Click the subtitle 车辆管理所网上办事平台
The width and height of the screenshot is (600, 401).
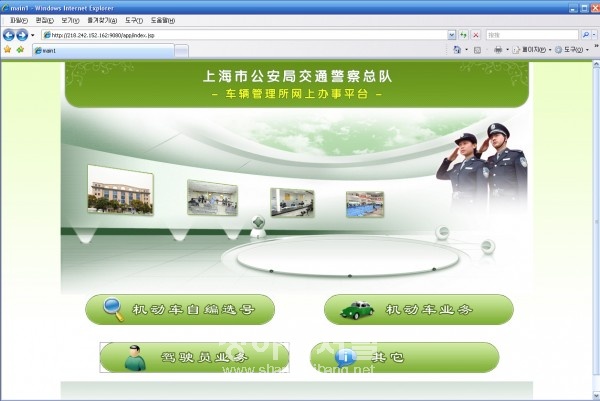(297, 94)
